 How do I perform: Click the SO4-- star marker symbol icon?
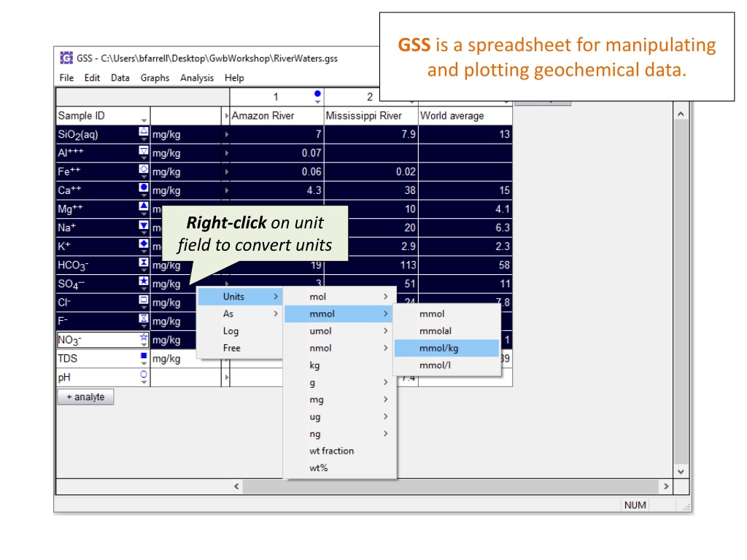pos(144,281)
